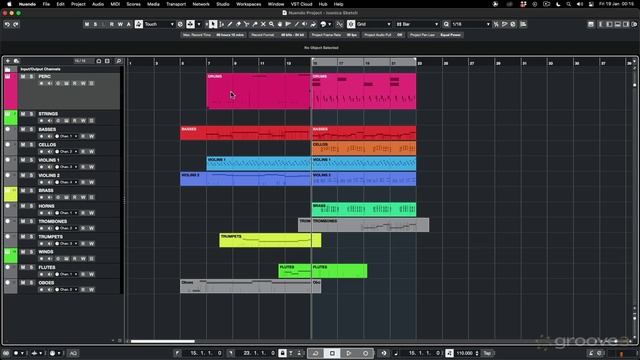Open the Transport menu

pyautogui.click(x=176, y=4)
